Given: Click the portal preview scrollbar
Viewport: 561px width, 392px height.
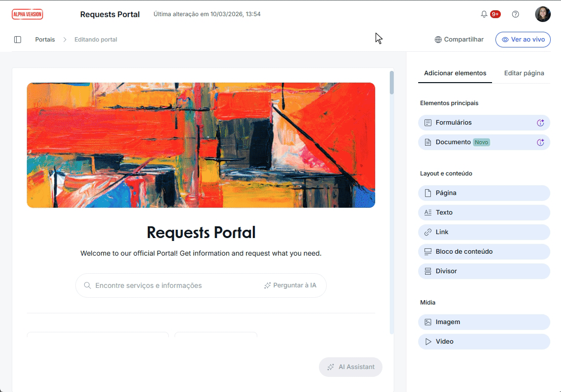Looking at the screenshot, I should click(392, 83).
